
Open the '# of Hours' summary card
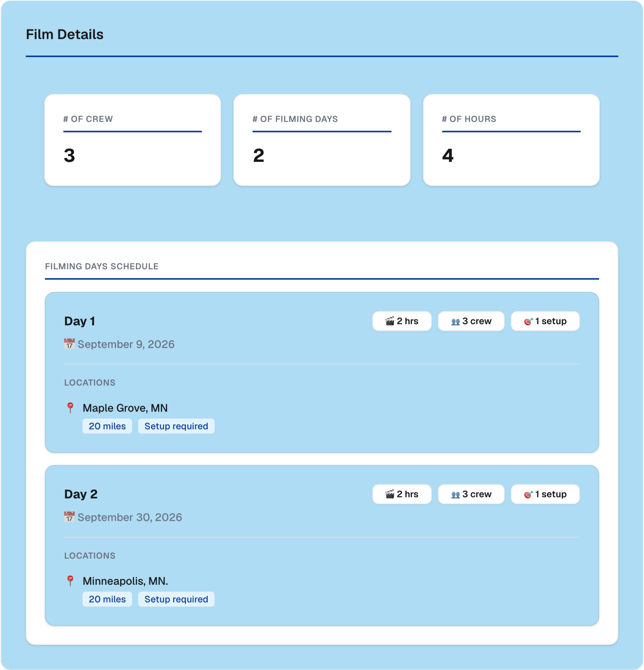coord(511,140)
